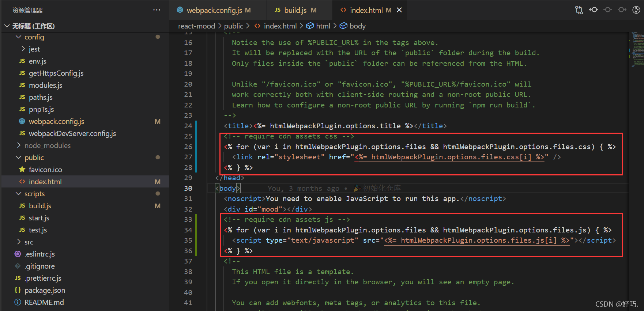The width and height of the screenshot is (644, 311).
Task: Click react-mood in the breadcrumb
Action: pyautogui.click(x=196, y=26)
